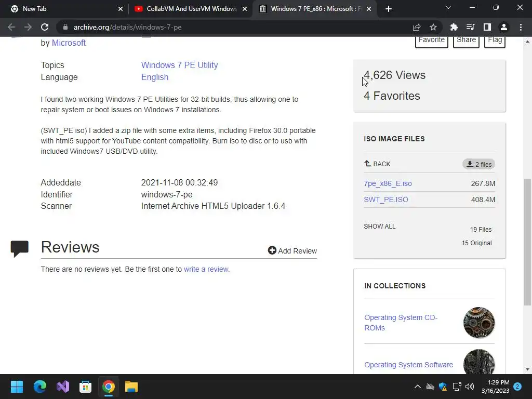Click the 4 Favorites text

[392, 96]
